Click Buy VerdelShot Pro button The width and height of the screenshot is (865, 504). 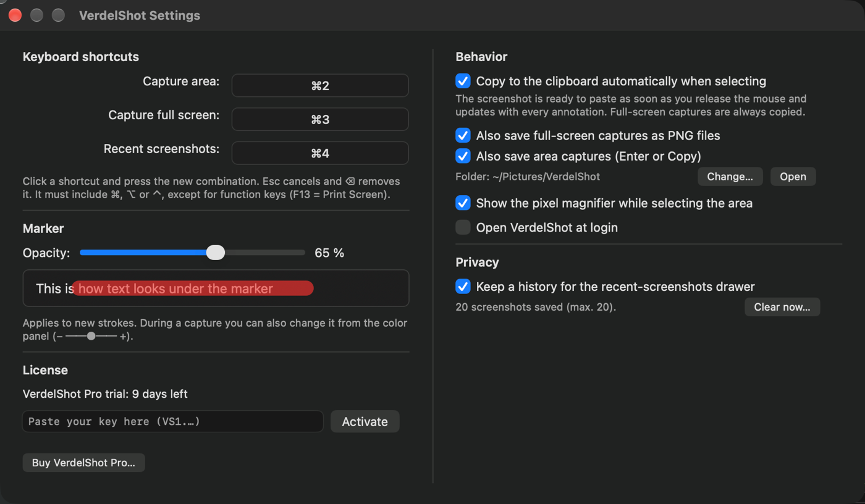[84, 463]
